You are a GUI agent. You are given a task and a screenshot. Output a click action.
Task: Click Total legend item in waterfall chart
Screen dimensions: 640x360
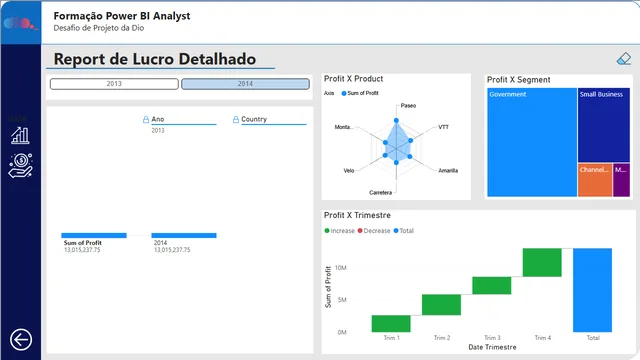(404, 231)
